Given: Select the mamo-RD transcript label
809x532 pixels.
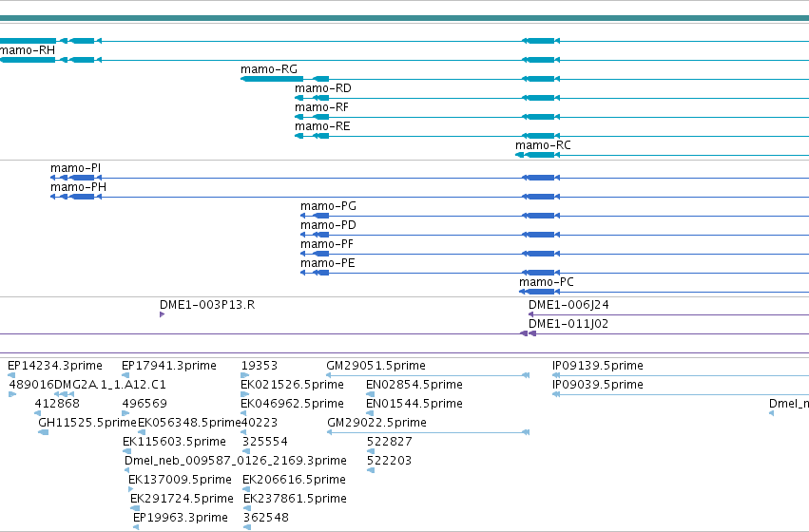Looking at the screenshot, I should [323, 88].
